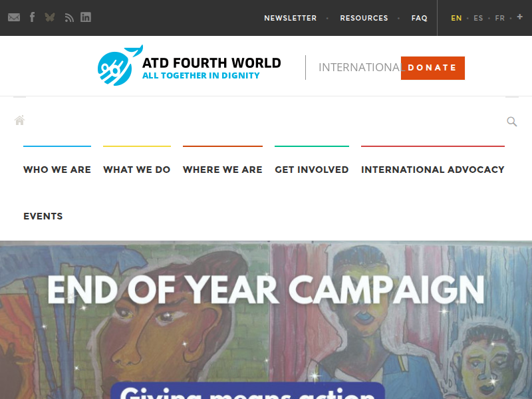Open the Who We Are menu
Image resolution: width=532 pixels, height=399 pixels.
(x=57, y=170)
